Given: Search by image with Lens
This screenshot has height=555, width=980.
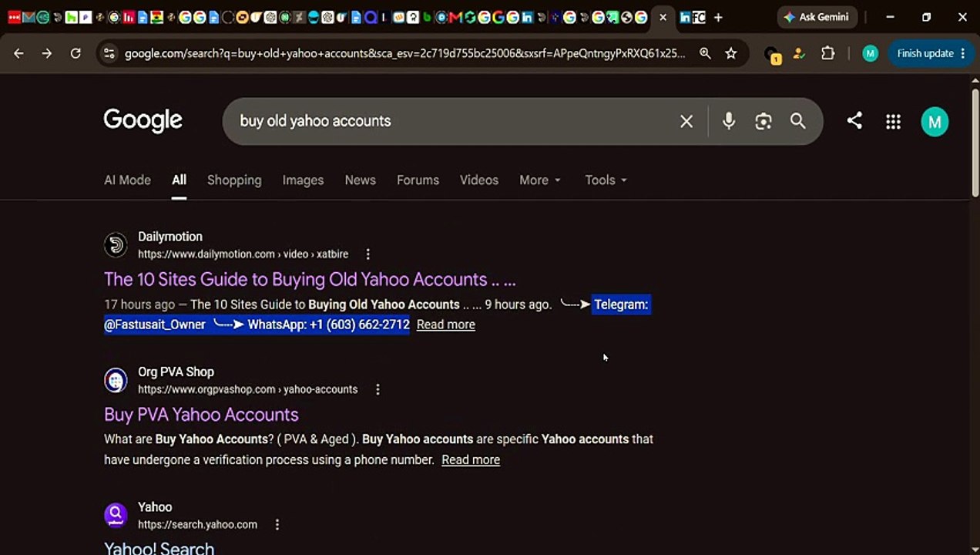Looking at the screenshot, I should (x=764, y=121).
